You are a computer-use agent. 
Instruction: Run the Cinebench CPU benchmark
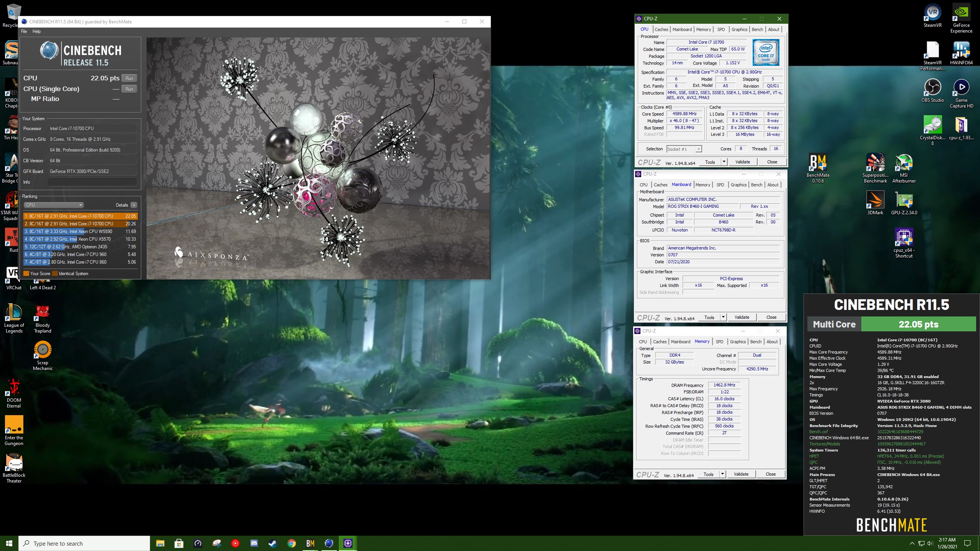click(129, 78)
